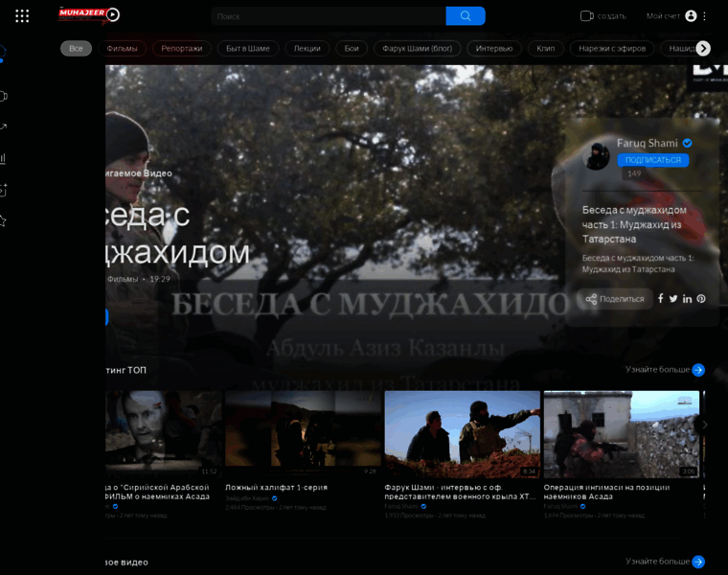The width and height of the screenshot is (728, 575).
Task: Click Faruq Shami channel avatar
Action: (597, 155)
